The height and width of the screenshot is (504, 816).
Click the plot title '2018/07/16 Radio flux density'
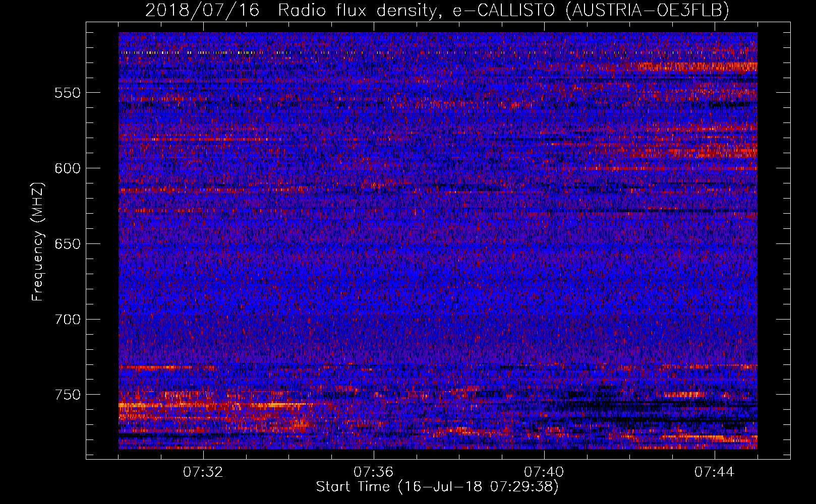(x=437, y=10)
